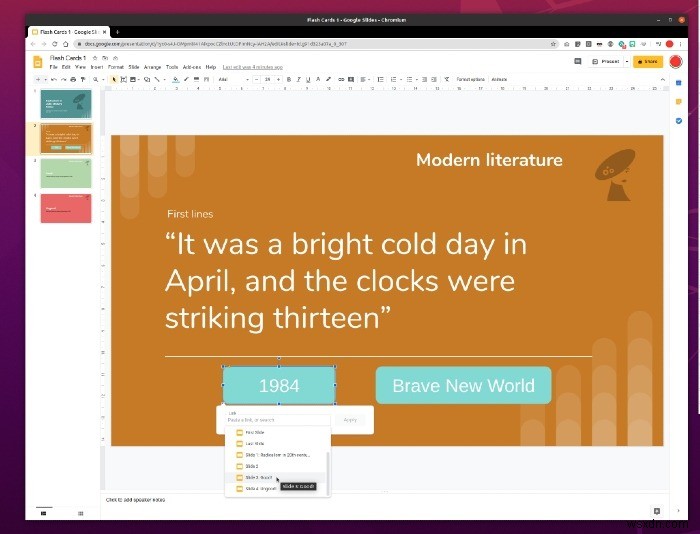Toggle italic formatting
The width and height of the screenshot is (700, 534).
click(x=299, y=79)
